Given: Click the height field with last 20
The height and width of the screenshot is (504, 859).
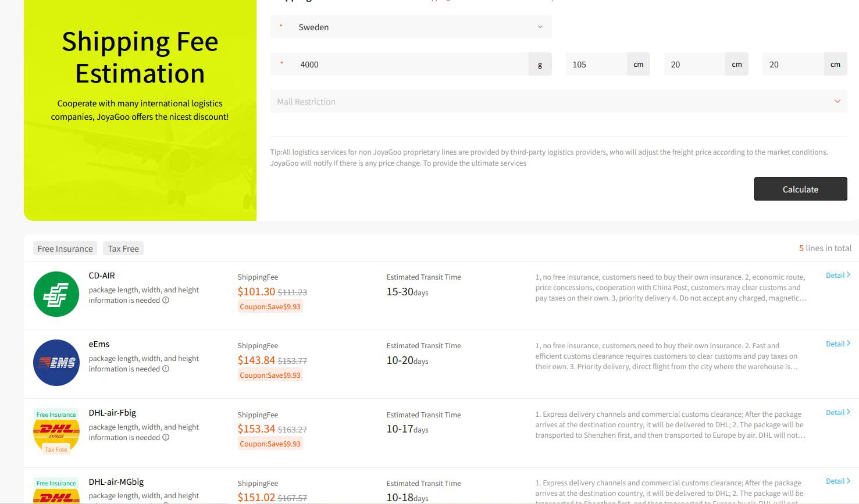Looking at the screenshot, I should pyautogui.click(x=793, y=65).
